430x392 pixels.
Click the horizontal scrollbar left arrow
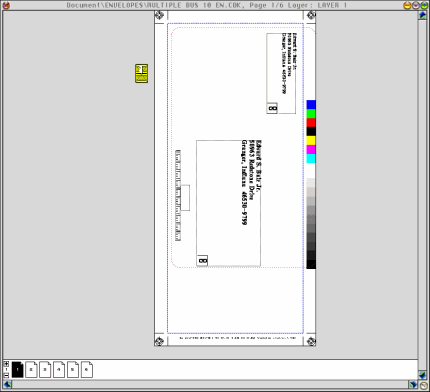click(7, 385)
